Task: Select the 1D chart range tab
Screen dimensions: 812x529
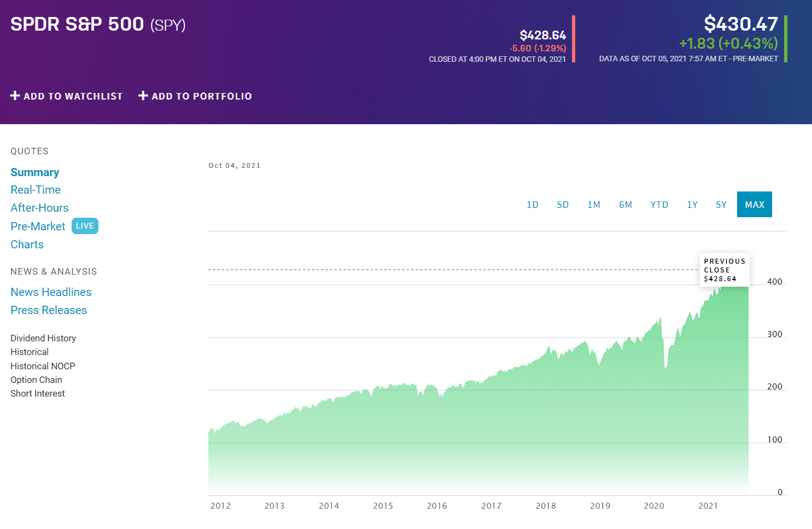Action: click(x=533, y=205)
